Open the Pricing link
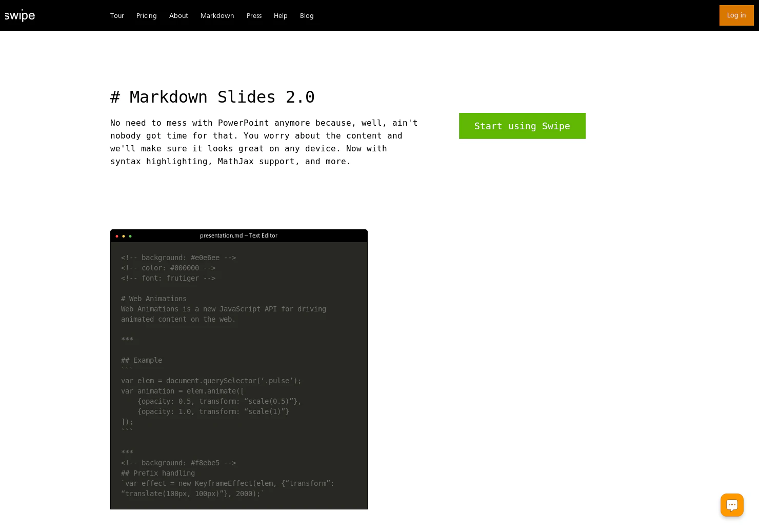 146,15
